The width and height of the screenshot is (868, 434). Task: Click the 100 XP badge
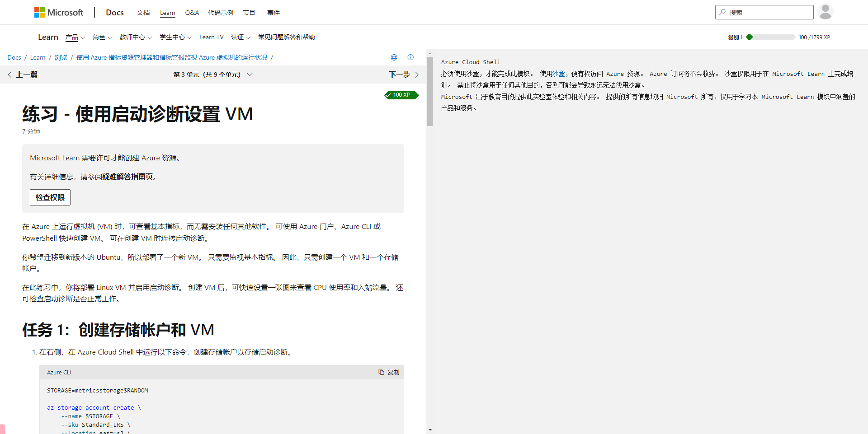click(401, 95)
